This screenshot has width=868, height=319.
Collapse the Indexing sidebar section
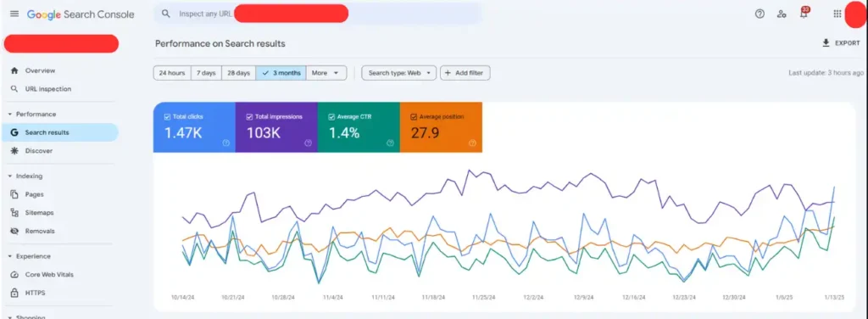point(10,176)
